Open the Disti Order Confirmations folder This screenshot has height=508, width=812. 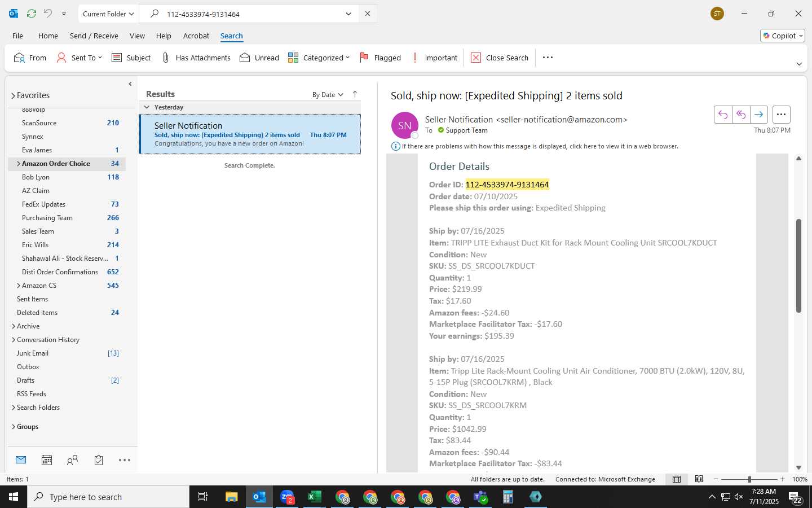point(60,272)
